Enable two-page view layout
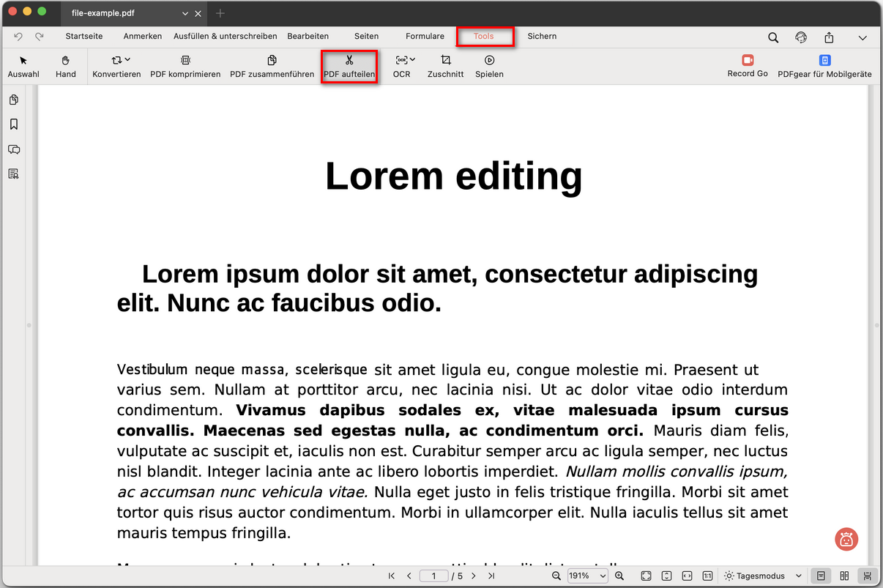 point(844,576)
